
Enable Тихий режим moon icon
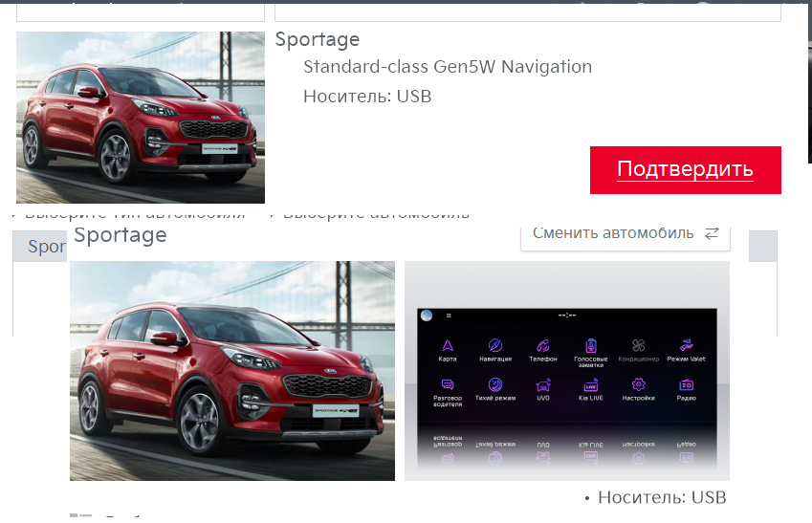pyautogui.click(x=495, y=384)
